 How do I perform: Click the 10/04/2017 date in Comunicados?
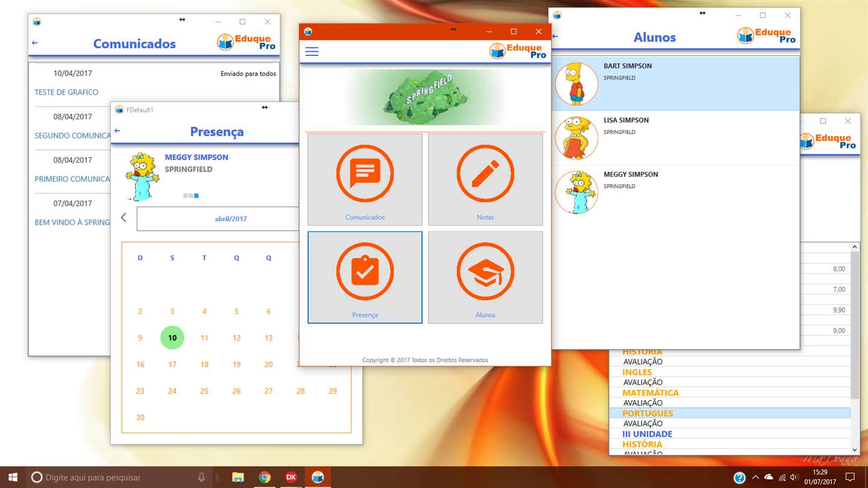coord(72,74)
